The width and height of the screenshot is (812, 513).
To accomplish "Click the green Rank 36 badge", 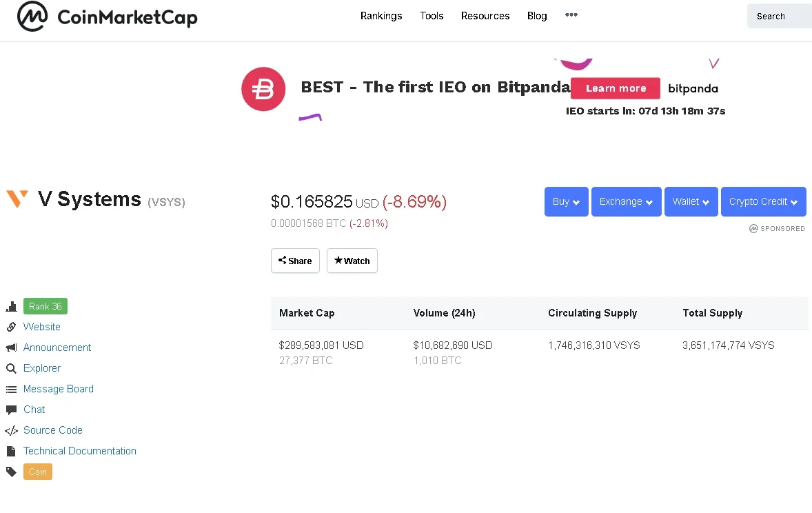I will [45, 306].
